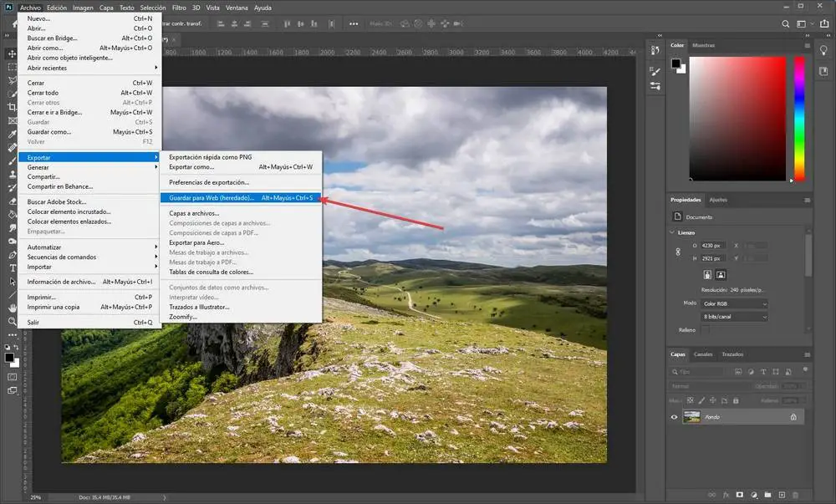This screenshot has width=836, height=504.
Task: Collapse the Lienzo section chevron
Action: [x=672, y=233]
